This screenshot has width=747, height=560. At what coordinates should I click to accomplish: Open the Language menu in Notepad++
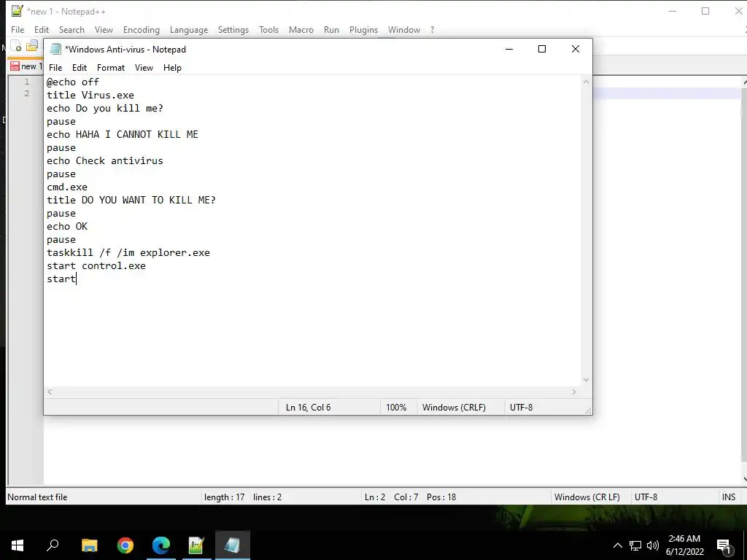[189, 29]
